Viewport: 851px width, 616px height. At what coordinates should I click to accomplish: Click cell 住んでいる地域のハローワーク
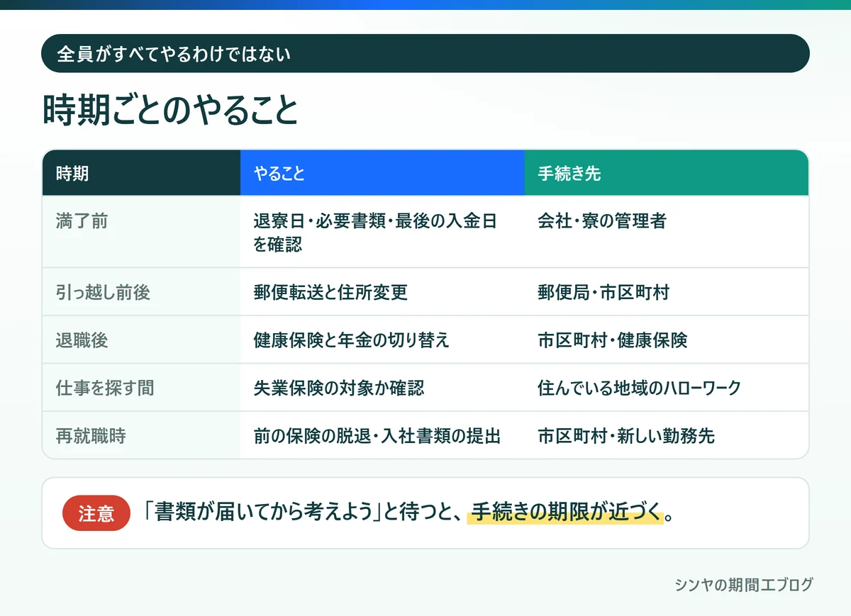(667, 388)
